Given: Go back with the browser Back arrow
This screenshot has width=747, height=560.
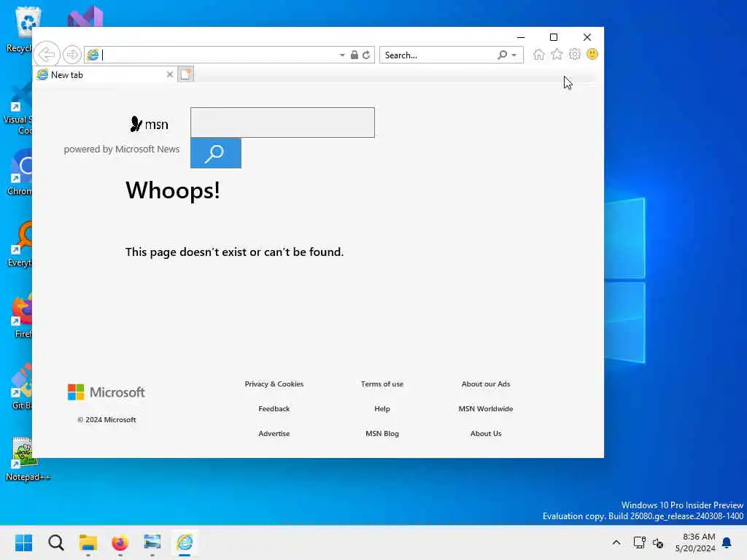Looking at the screenshot, I should pyautogui.click(x=47, y=55).
